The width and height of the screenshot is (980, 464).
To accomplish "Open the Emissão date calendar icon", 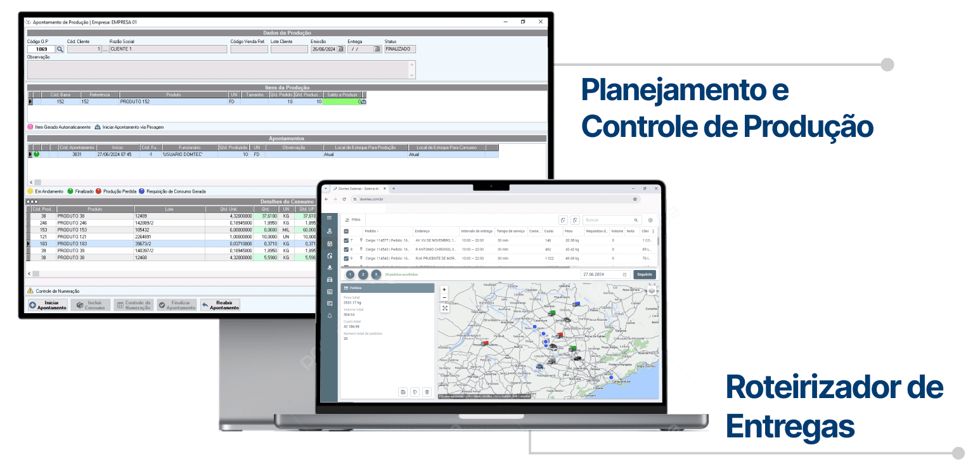I will point(341,49).
